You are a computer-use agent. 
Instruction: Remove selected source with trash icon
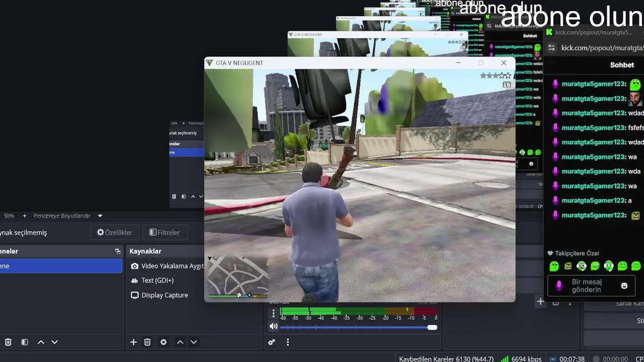coord(147,342)
